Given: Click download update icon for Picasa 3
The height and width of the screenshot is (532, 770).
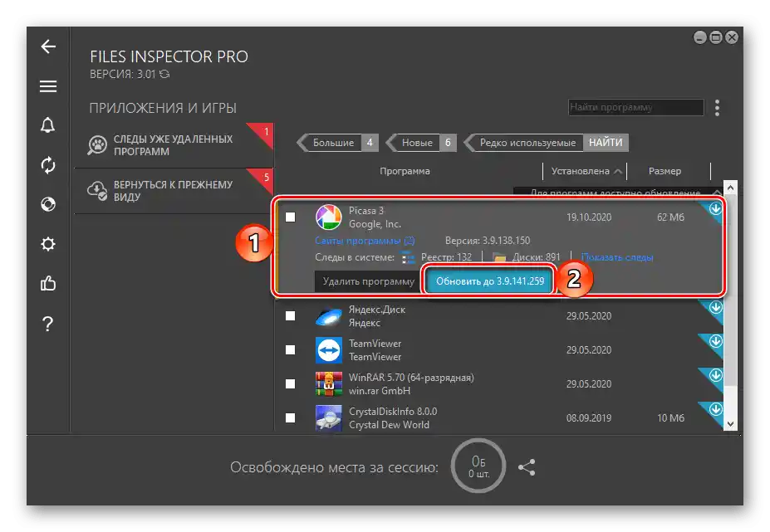Looking at the screenshot, I should pyautogui.click(x=715, y=208).
